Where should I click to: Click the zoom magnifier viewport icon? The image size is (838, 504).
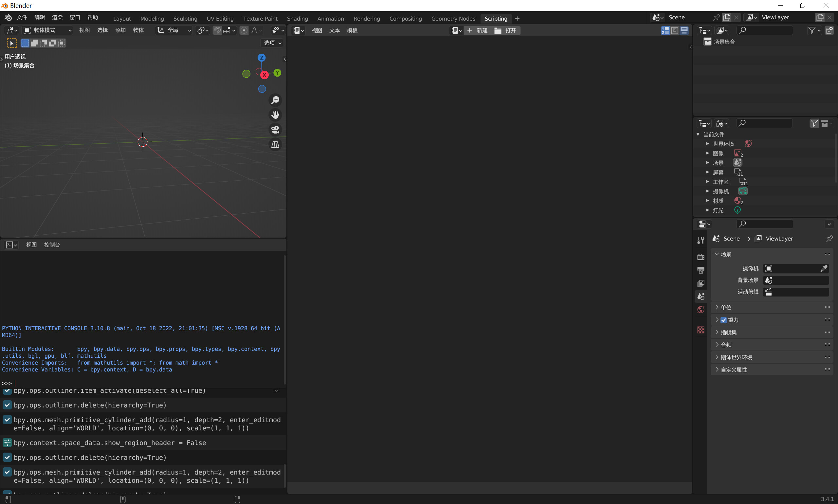275,100
